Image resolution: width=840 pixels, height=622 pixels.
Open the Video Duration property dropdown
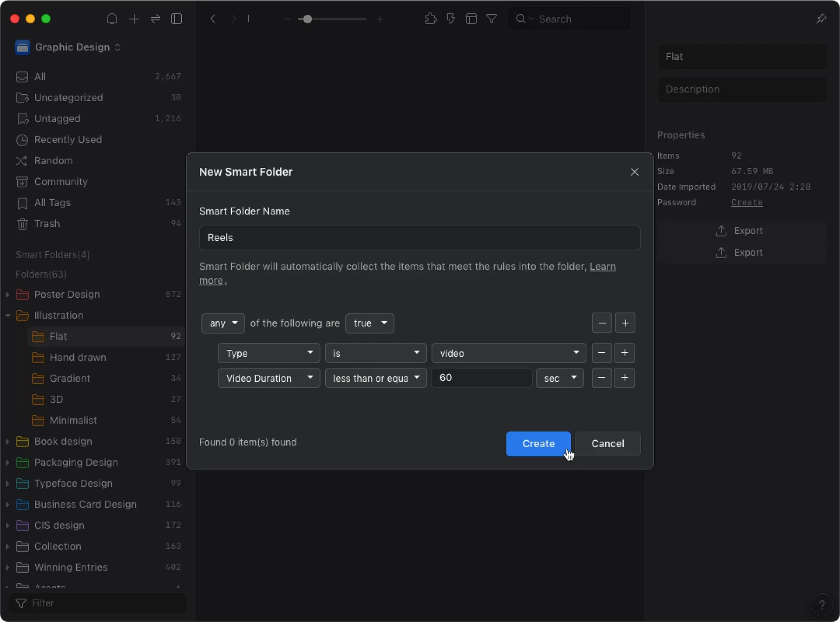(x=269, y=378)
